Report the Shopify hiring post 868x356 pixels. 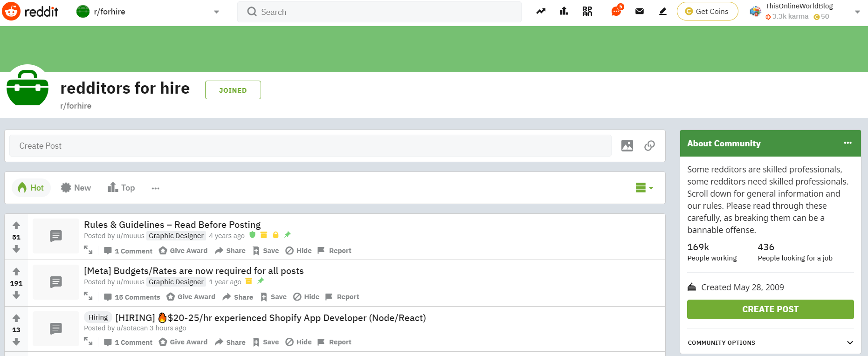click(334, 342)
